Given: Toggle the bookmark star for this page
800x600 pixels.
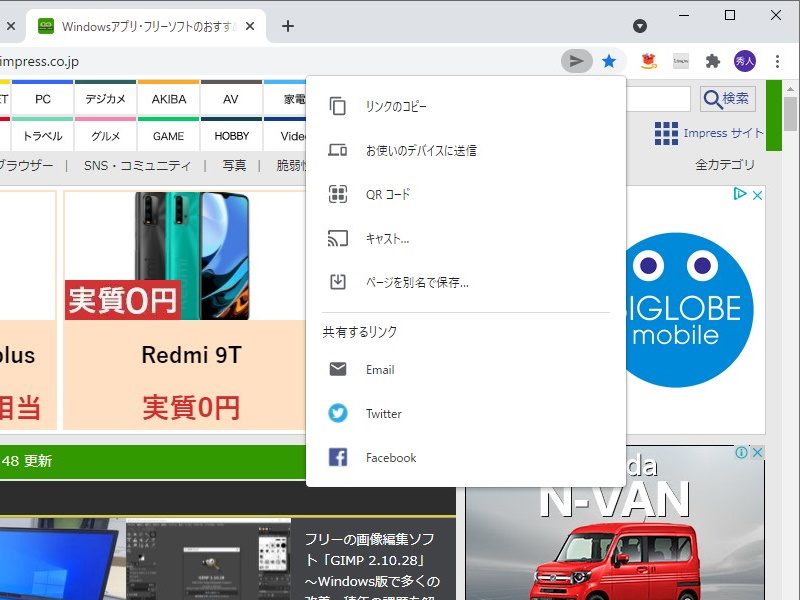Looking at the screenshot, I should [610, 61].
